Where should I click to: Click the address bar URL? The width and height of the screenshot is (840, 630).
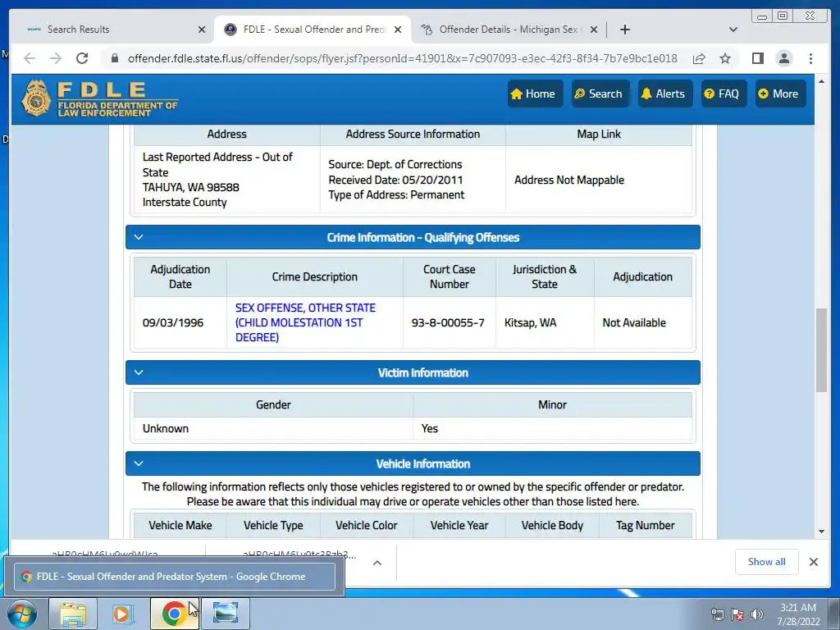tap(402, 58)
